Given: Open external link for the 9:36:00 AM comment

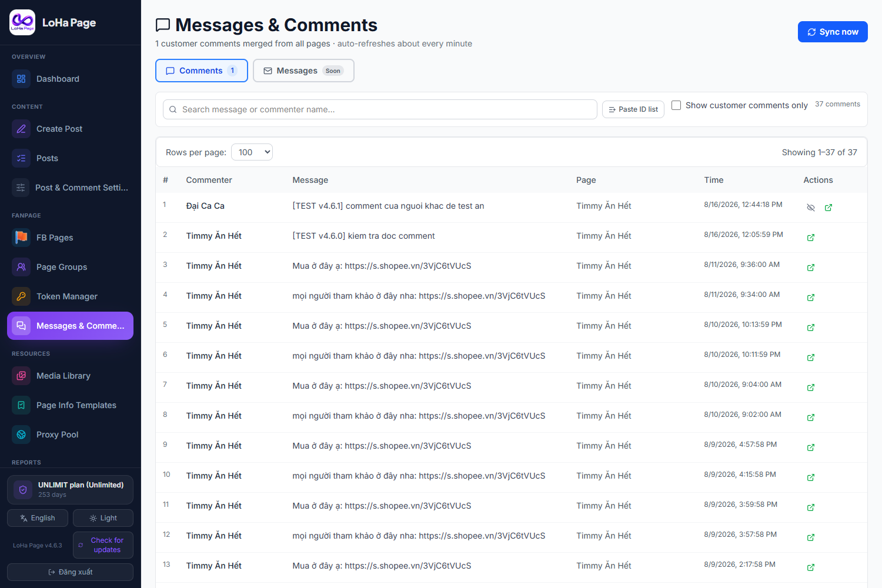Looking at the screenshot, I should (811, 268).
